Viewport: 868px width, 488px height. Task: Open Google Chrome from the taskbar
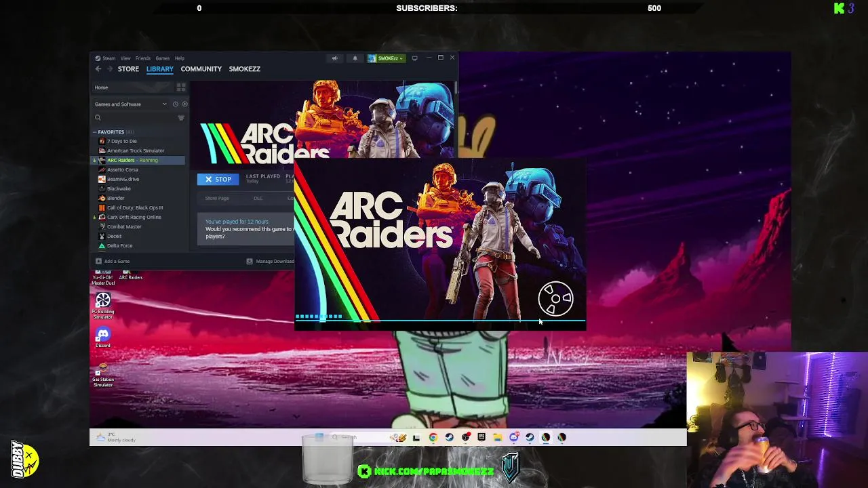pos(433,438)
